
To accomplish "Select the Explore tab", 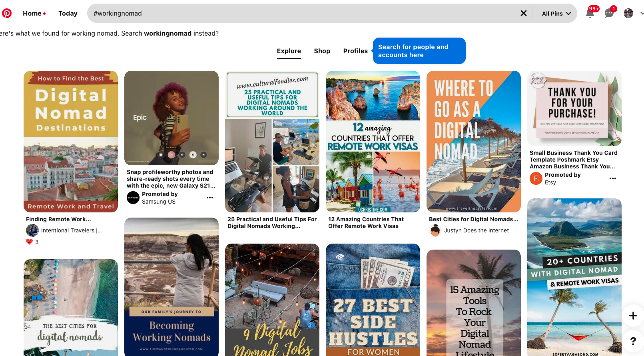I will click(x=289, y=51).
